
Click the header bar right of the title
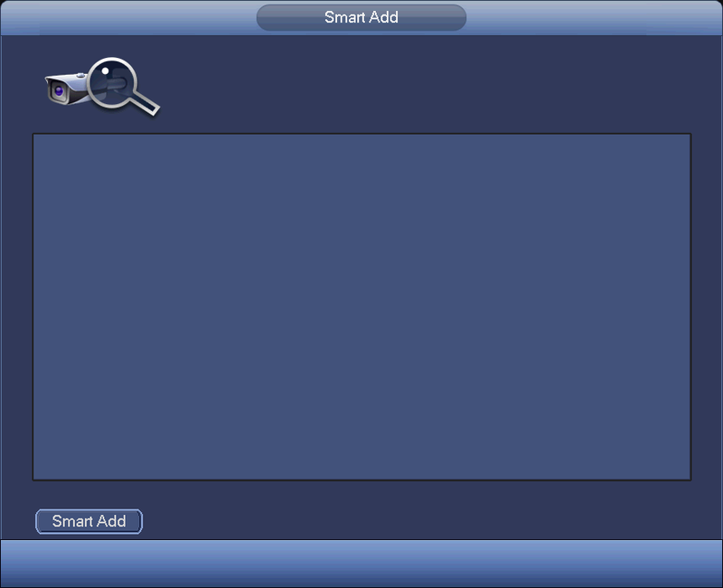(x=595, y=17)
